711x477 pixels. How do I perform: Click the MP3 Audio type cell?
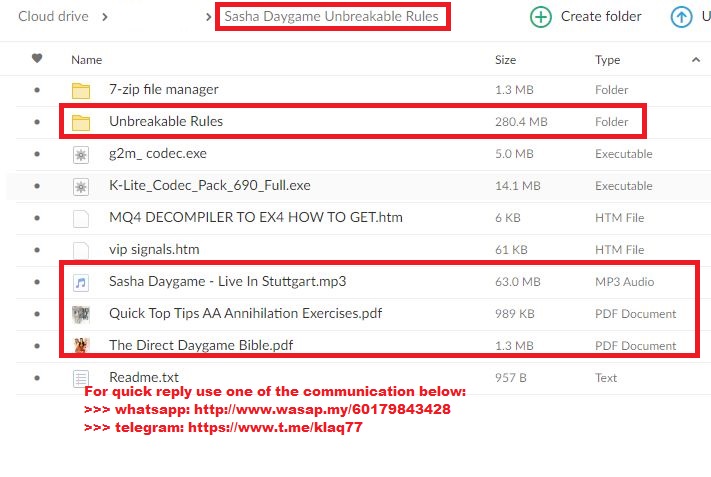point(624,282)
